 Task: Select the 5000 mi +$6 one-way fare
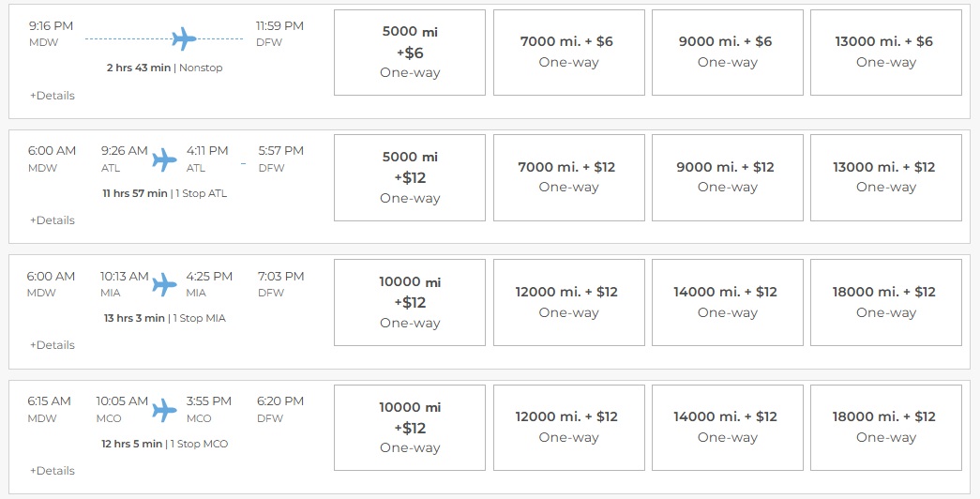tap(410, 53)
